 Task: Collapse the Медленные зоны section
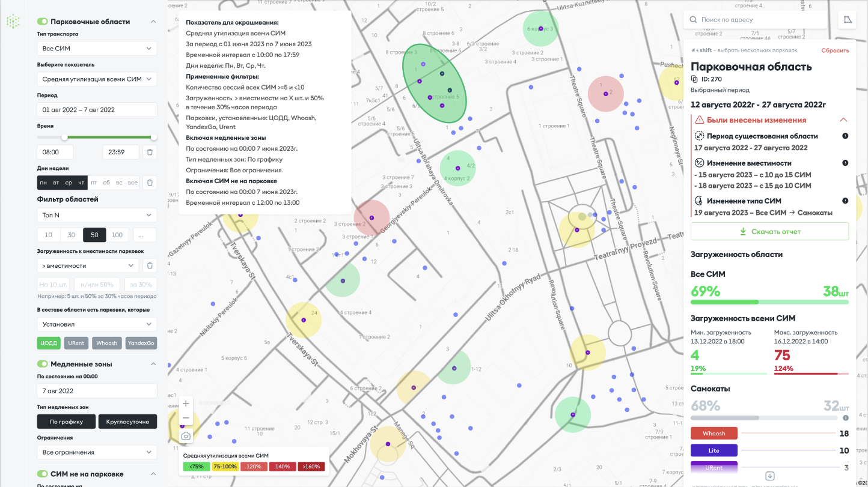click(x=153, y=364)
